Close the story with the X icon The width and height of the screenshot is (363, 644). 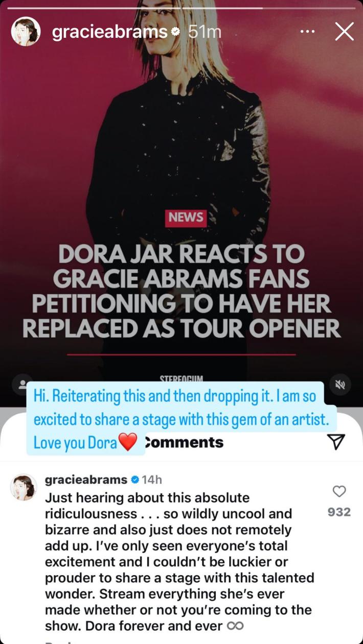coord(344,32)
